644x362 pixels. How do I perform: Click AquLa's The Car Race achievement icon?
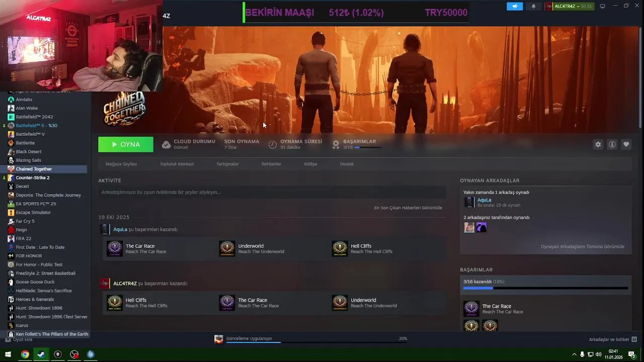click(115, 248)
